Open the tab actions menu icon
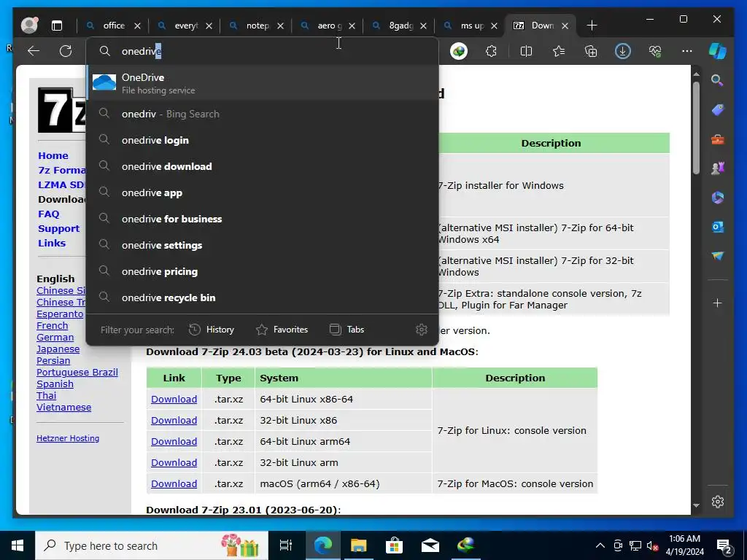Image resolution: width=747 pixels, height=560 pixels. point(57,26)
